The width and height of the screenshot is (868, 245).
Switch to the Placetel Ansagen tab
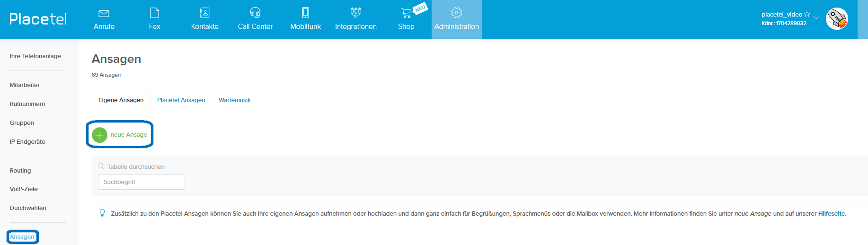(181, 100)
